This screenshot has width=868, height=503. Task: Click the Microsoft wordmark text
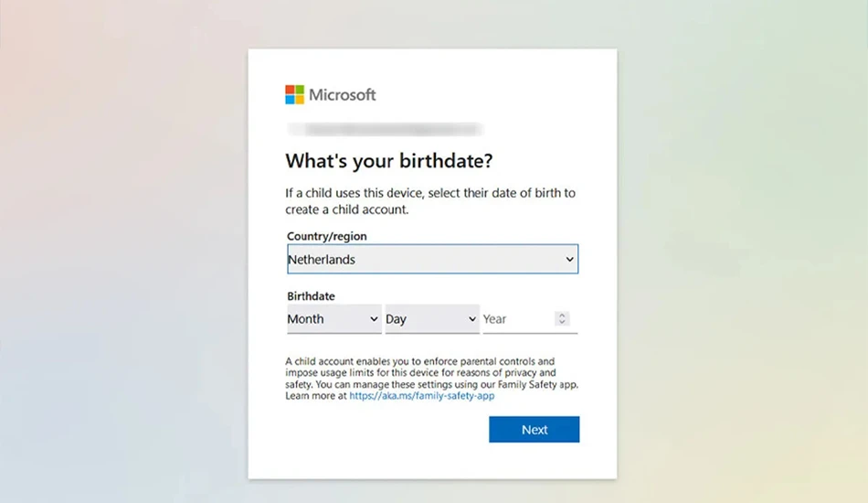(342, 95)
